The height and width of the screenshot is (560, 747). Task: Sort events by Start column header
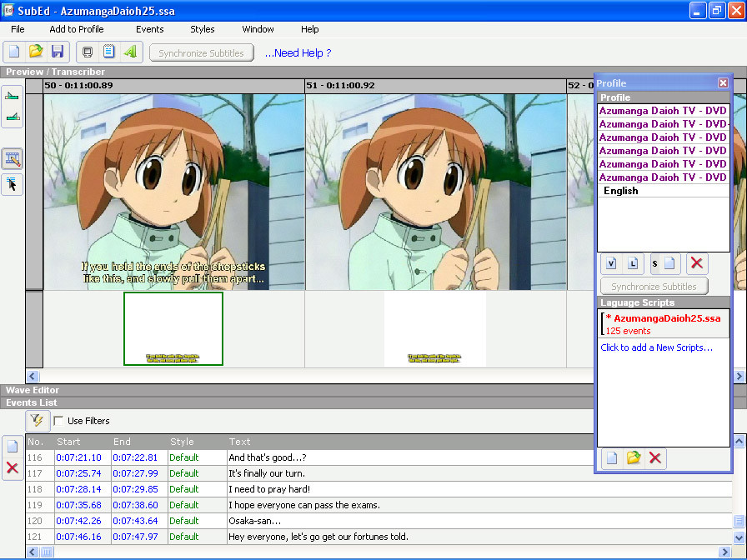point(83,442)
